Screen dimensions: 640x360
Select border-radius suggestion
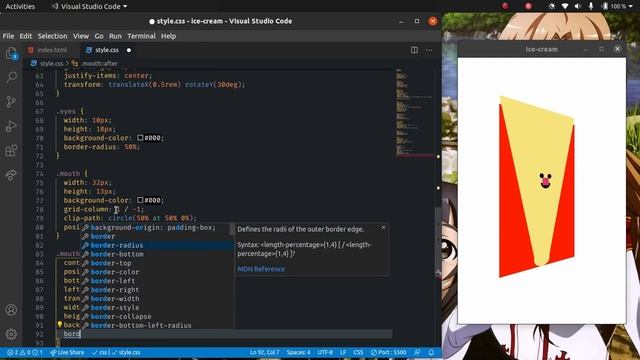[x=157, y=245]
